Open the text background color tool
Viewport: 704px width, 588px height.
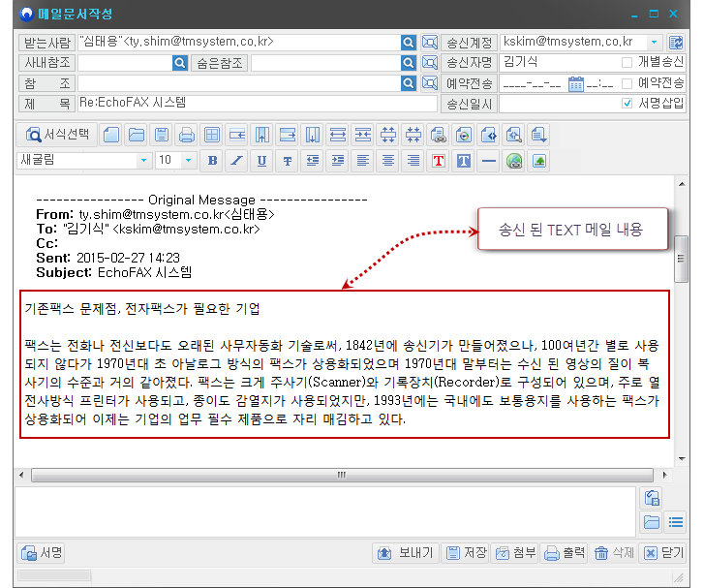pyautogui.click(x=464, y=161)
